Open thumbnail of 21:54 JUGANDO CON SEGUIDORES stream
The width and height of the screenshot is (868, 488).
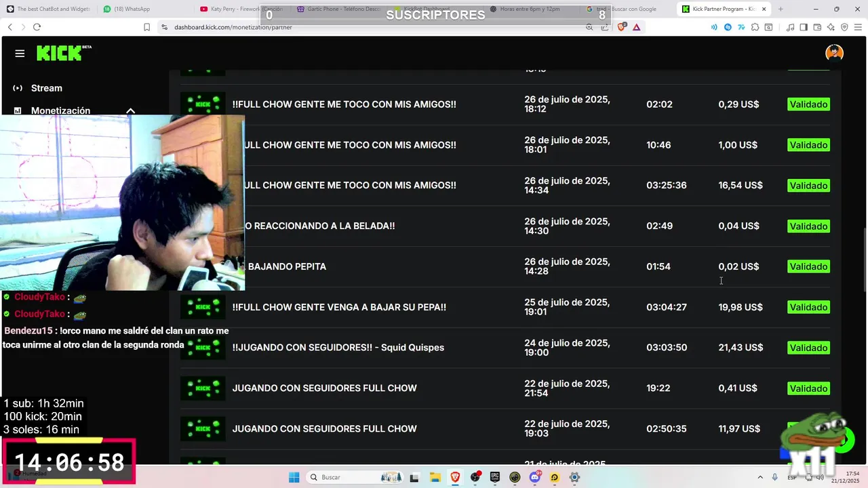tap(203, 388)
